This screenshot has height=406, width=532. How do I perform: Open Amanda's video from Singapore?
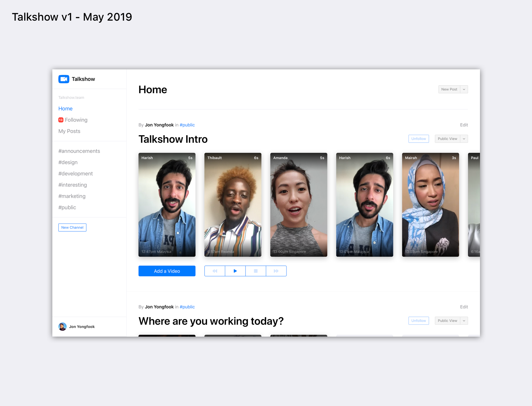299,205
